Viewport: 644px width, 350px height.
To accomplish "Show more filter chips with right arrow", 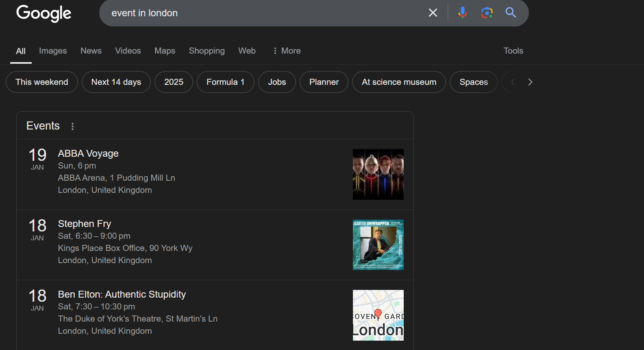I will pyautogui.click(x=530, y=82).
